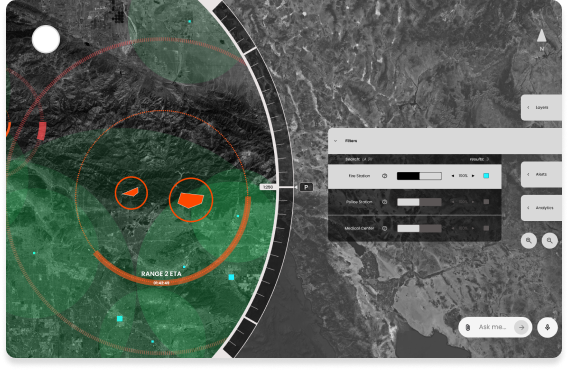This screenshot has width=568, height=370.
Task: Open the info icon beside Fire Station
Action: pyautogui.click(x=384, y=176)
